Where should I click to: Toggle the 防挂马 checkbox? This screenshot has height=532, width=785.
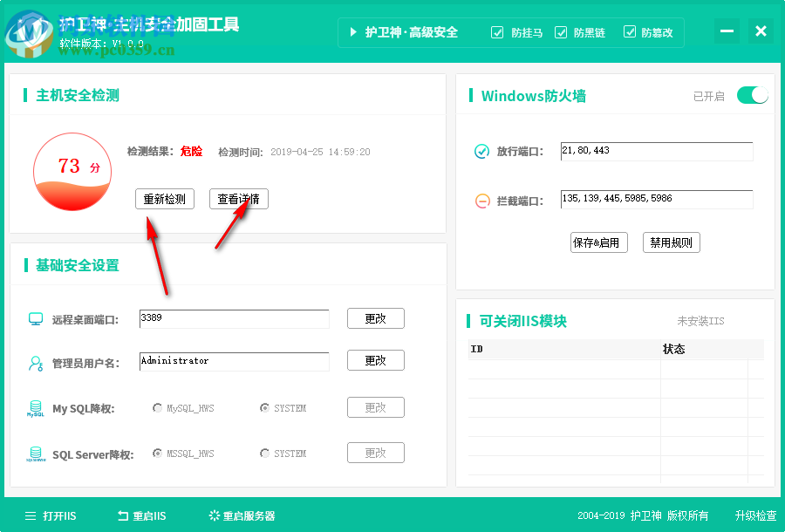click(497, 32)
